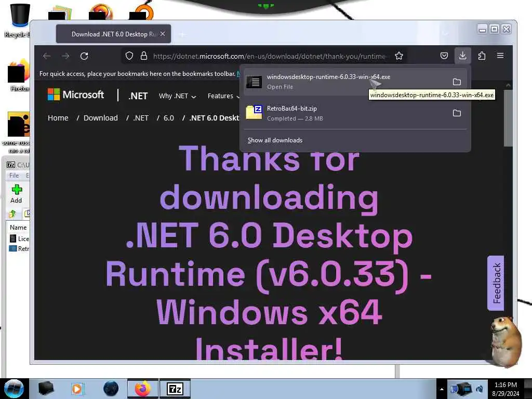
Task: Open the dark globe taskbar icon
Action: pos(111,389)
